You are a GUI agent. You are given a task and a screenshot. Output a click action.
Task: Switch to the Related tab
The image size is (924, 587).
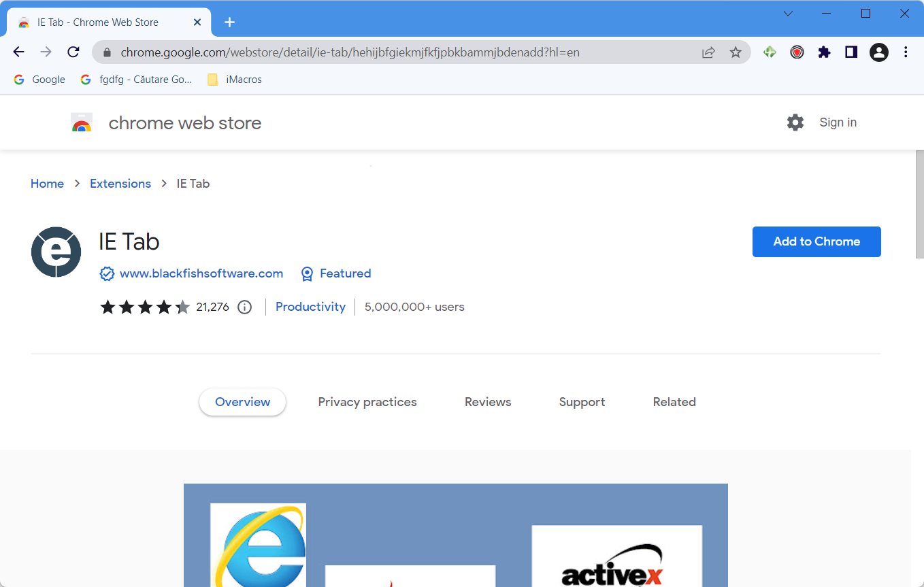[674, 402]
